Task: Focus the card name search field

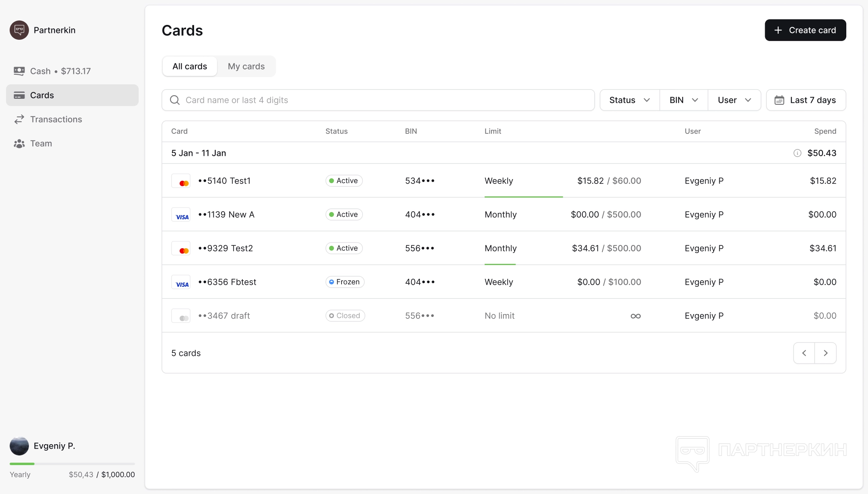Action: point(386,100)
